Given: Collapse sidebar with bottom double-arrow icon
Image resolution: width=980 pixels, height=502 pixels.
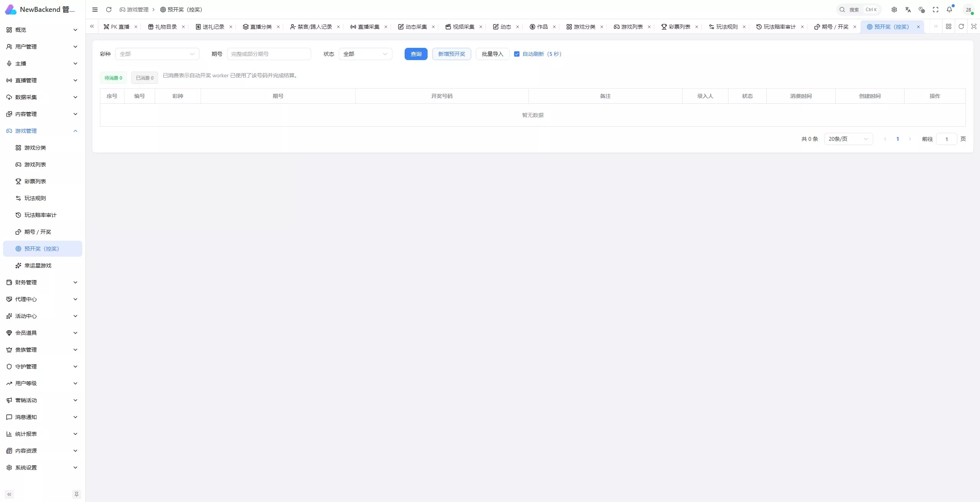Looking at the screenshot, I should click(9, 494).
